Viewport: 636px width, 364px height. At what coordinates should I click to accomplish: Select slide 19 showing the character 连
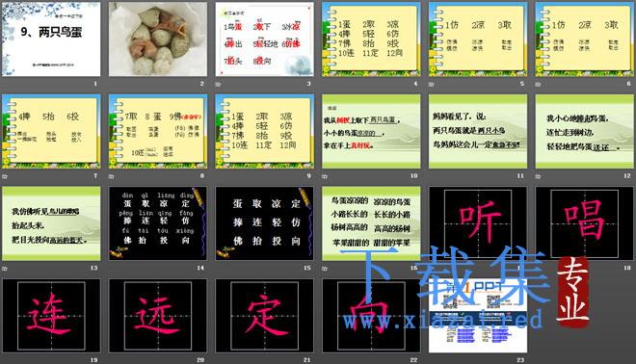pyautogui.click(x=51, y=315)
